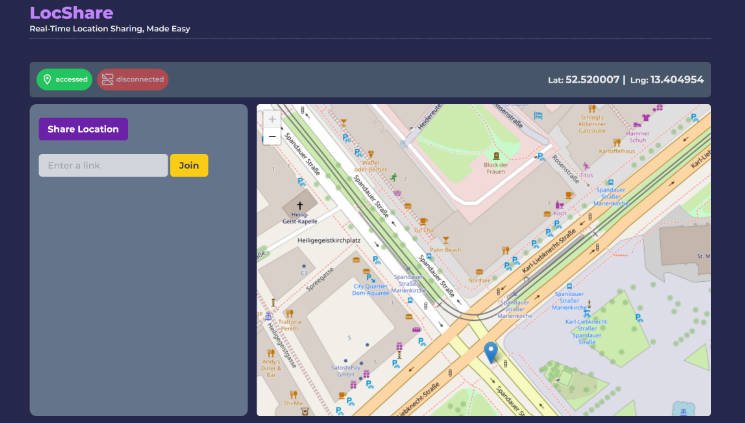The height and width of the screenshot is (423, 745).
Task: Zoom out of the map
Action: tap(272, 136)
